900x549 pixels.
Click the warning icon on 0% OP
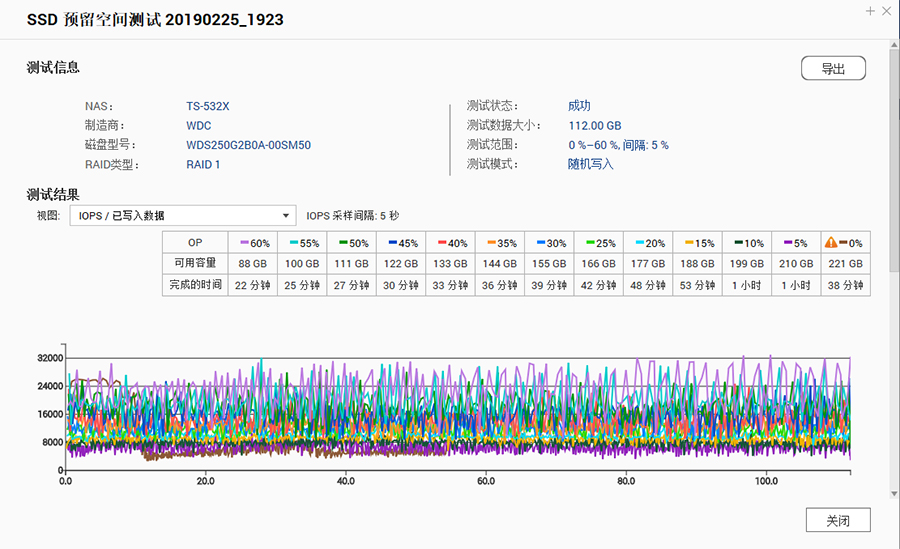pyautogui.click(x=830, y=242)
